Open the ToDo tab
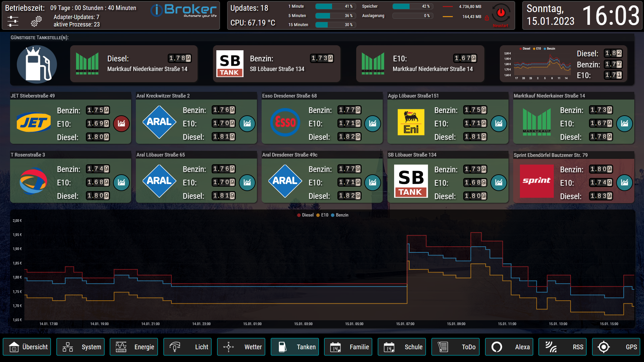 coord(456,347)
